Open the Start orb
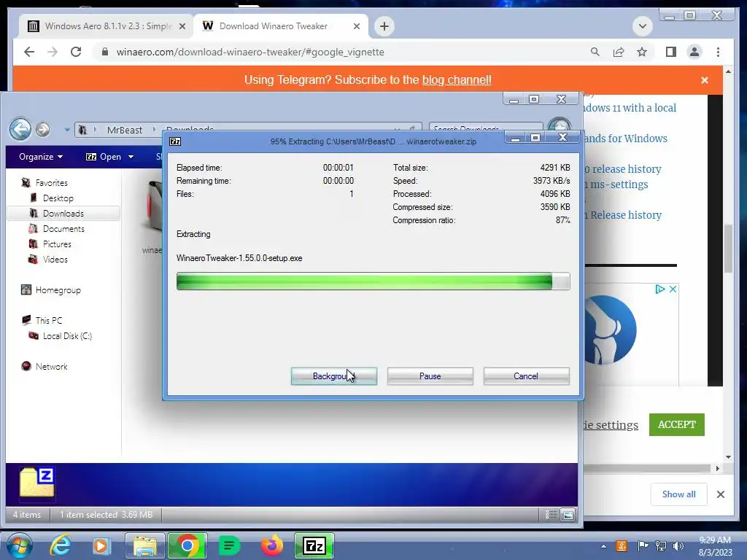Viewport: 747px width, 560px height. click(20, 545)
